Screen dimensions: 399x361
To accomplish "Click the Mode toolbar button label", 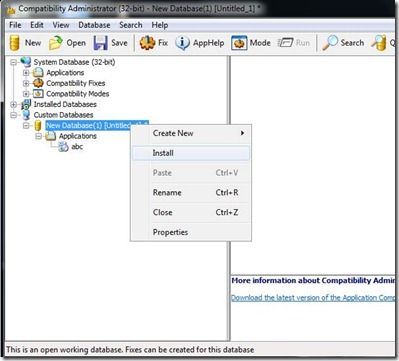I will (260, 43).
